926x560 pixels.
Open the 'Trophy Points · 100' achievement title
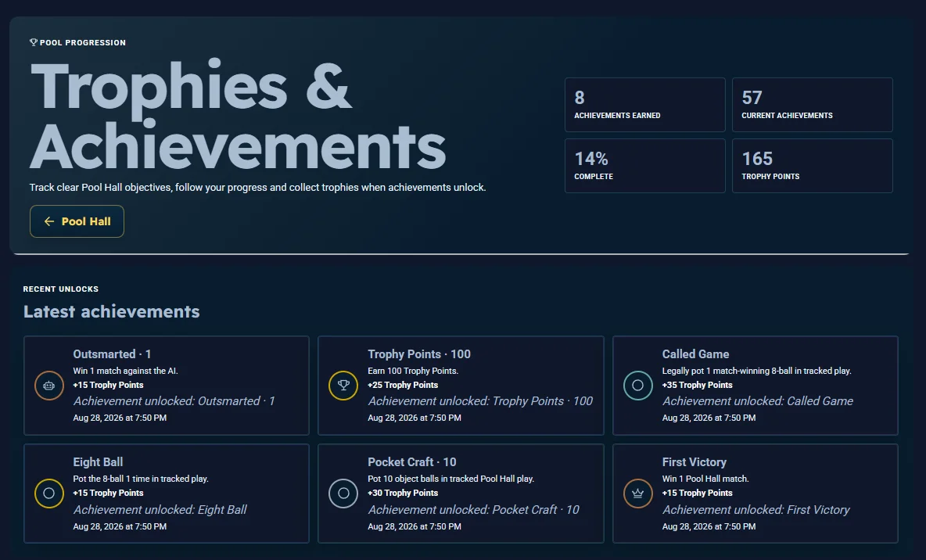(419, 354)
